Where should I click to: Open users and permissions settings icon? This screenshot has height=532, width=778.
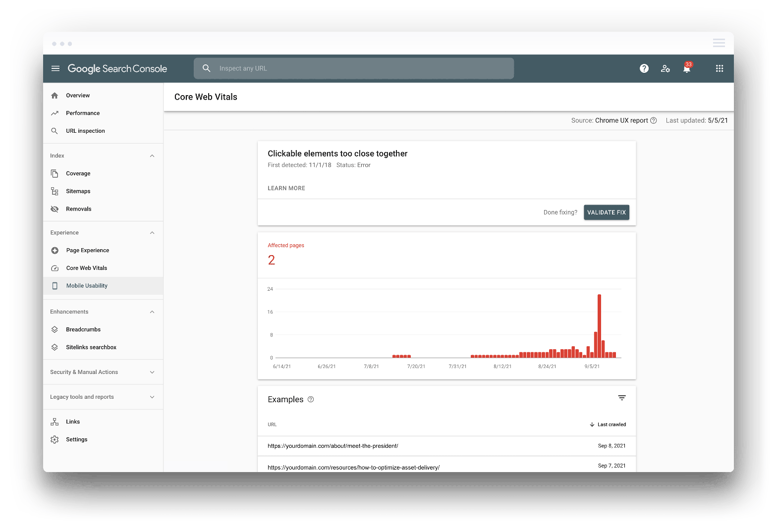[666, 68]
